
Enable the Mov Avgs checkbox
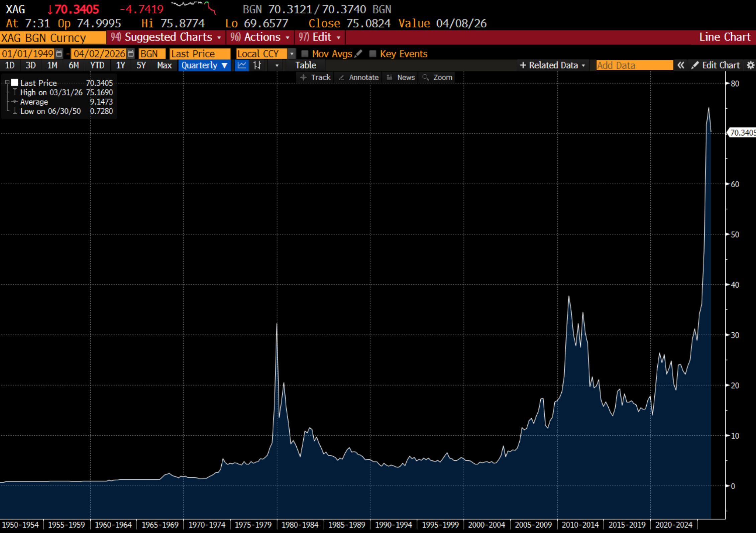[x=305, y=54]
